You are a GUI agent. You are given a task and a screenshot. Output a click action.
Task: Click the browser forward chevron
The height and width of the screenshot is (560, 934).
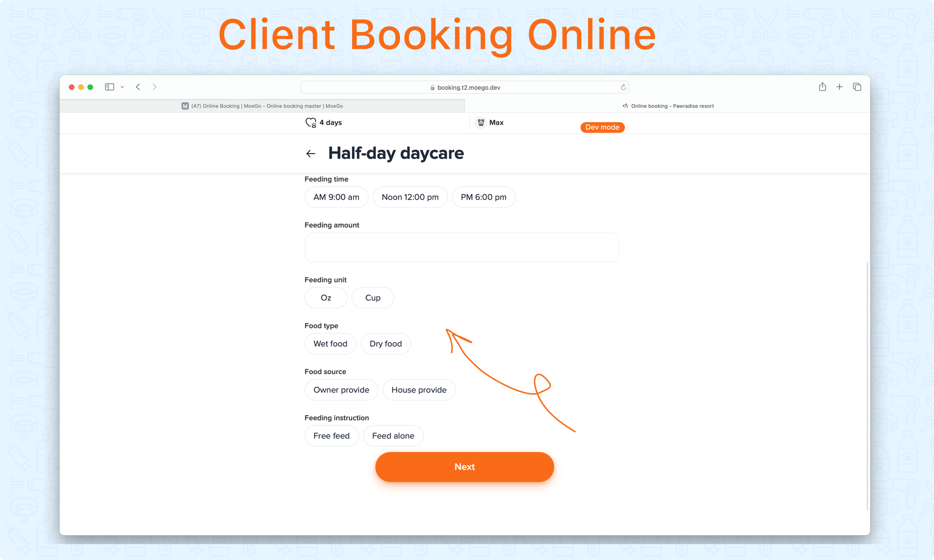coord(155,87)
